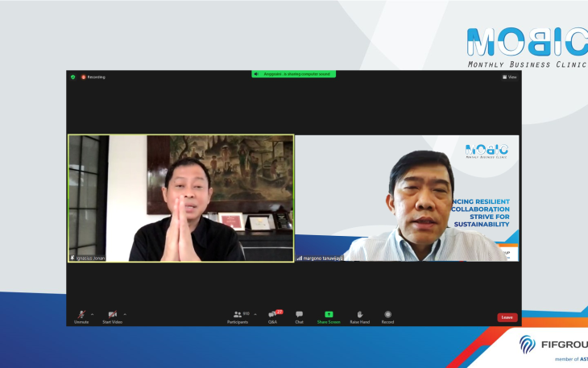Viewport: 588px width, 368px height.
Task: Start Video in the Zoom toolbar
Action: (x=113, y=317)
